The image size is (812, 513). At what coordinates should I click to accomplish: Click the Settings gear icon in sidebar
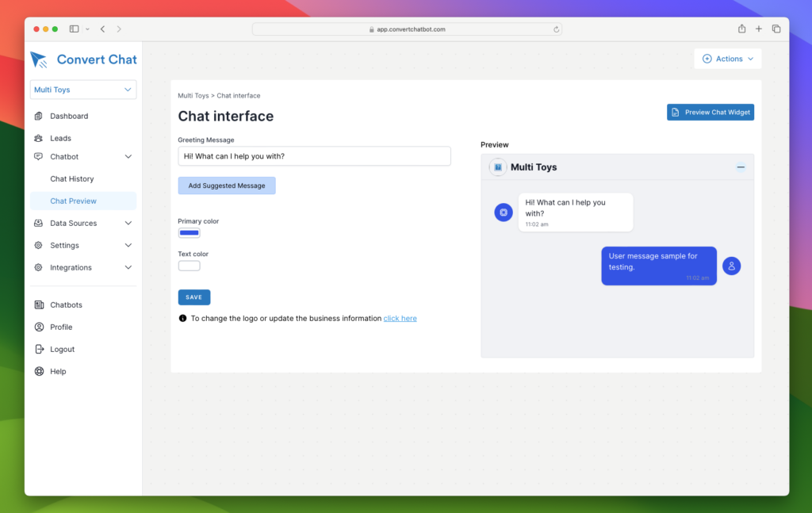click(x=38, y=245)
